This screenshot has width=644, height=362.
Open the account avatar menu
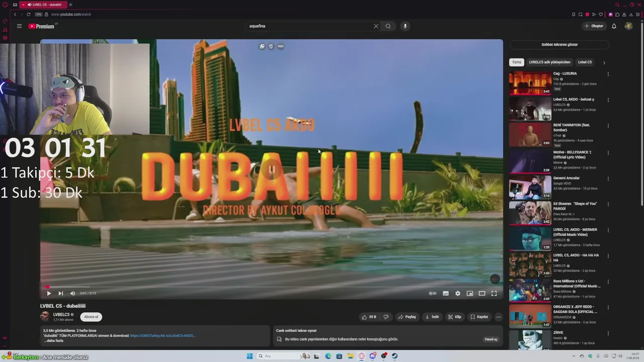[628, 26]
